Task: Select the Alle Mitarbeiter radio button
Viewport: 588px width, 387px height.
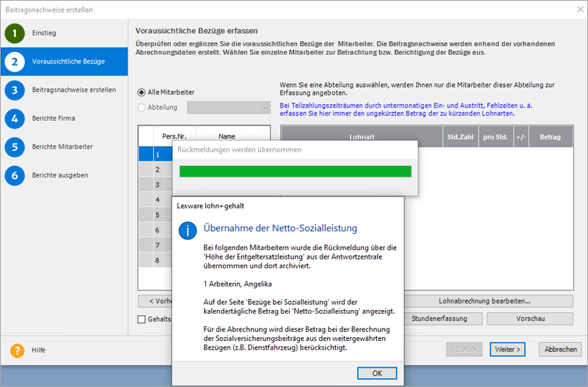Action: point(142,92)
